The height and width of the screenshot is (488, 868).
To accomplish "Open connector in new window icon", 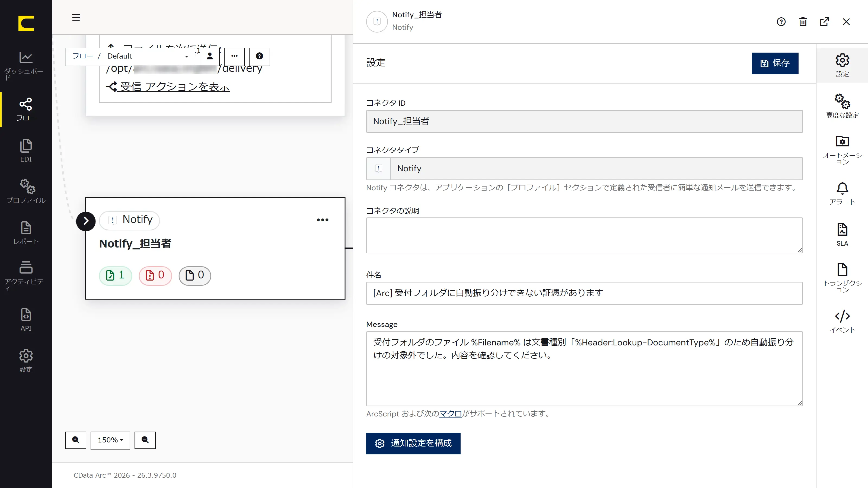I will click(824, 22).
